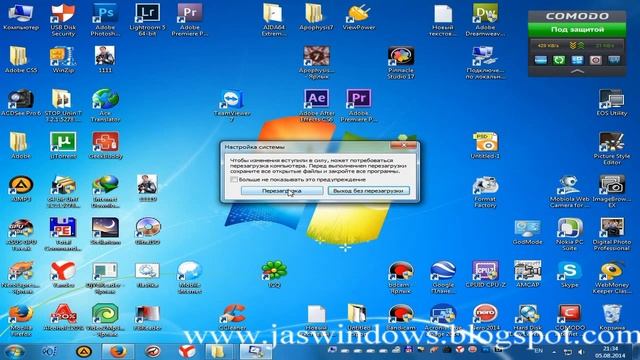Click the Перезагрузка button
This screenshot has width=640, height=360.
[x=282, y=191]
